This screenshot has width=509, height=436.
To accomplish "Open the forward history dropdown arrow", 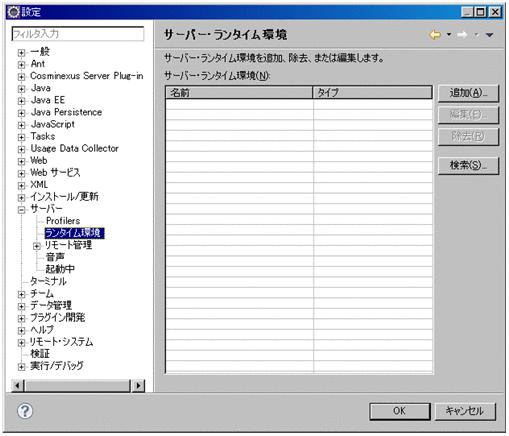I will click(476, 34).
